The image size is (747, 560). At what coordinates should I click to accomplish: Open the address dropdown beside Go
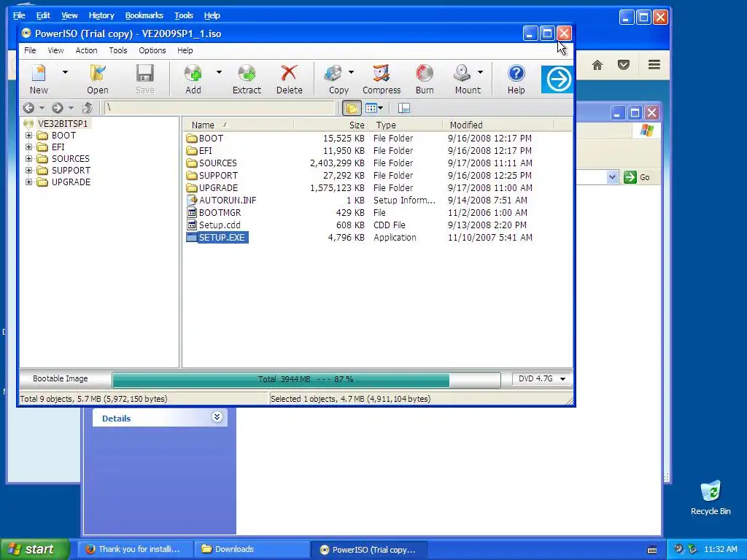[612, 177]
